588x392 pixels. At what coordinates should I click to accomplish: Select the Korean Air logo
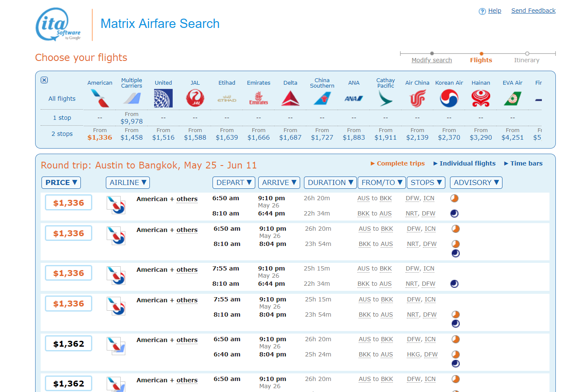pos(449,98)
